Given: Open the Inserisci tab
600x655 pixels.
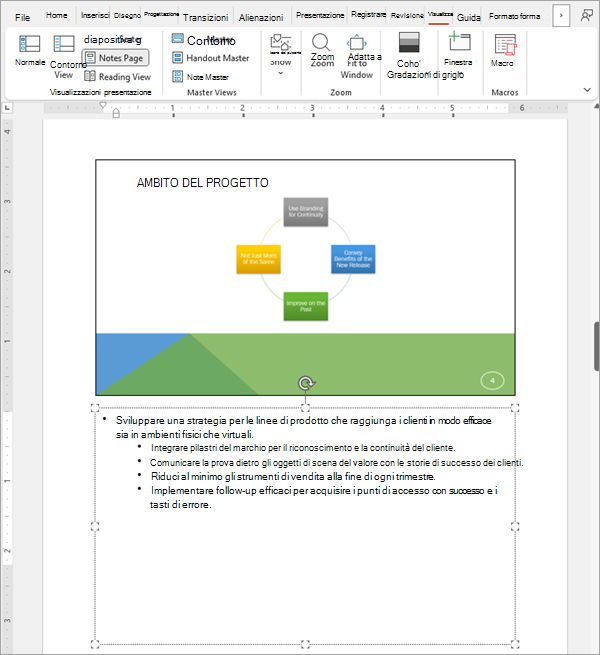Looking at the screenshot, I should point(95,15).
